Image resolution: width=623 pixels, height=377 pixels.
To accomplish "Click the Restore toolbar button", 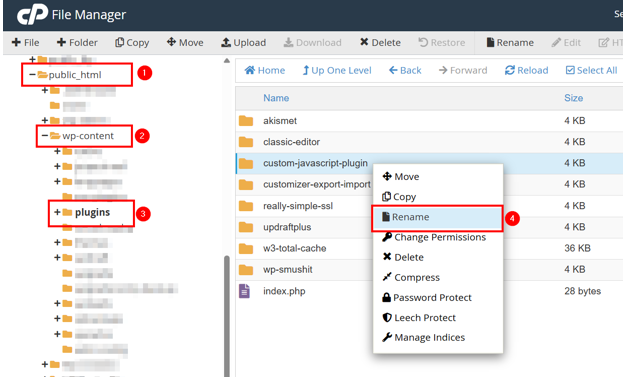I will (x=441, y=43).
